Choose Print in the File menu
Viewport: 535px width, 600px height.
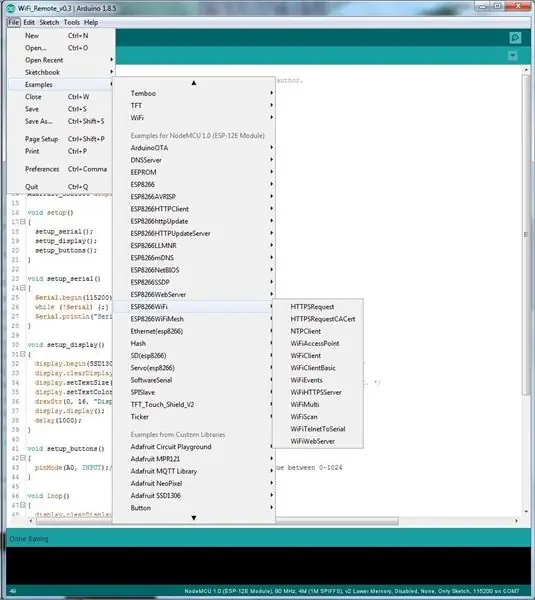point(61,151)
